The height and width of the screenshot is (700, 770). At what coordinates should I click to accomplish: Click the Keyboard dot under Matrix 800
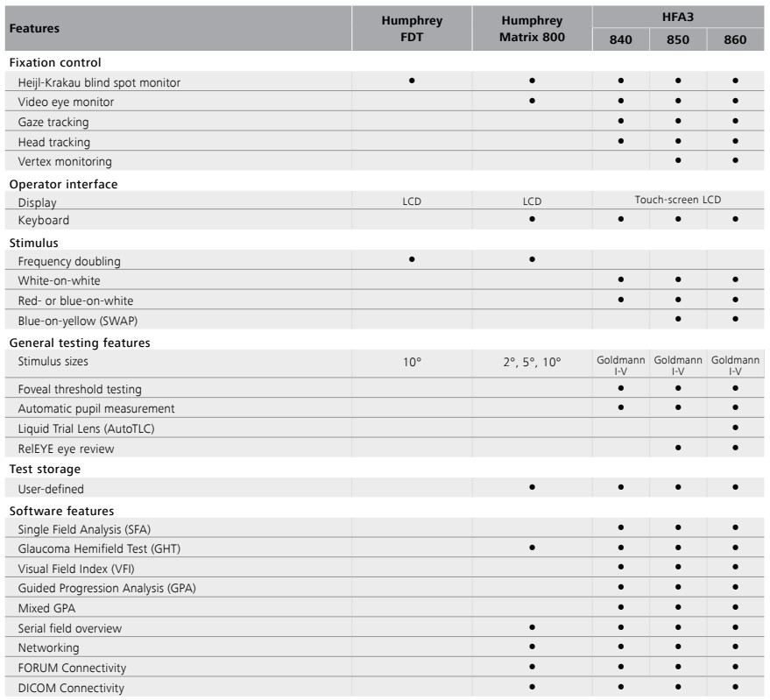(532, 219)
